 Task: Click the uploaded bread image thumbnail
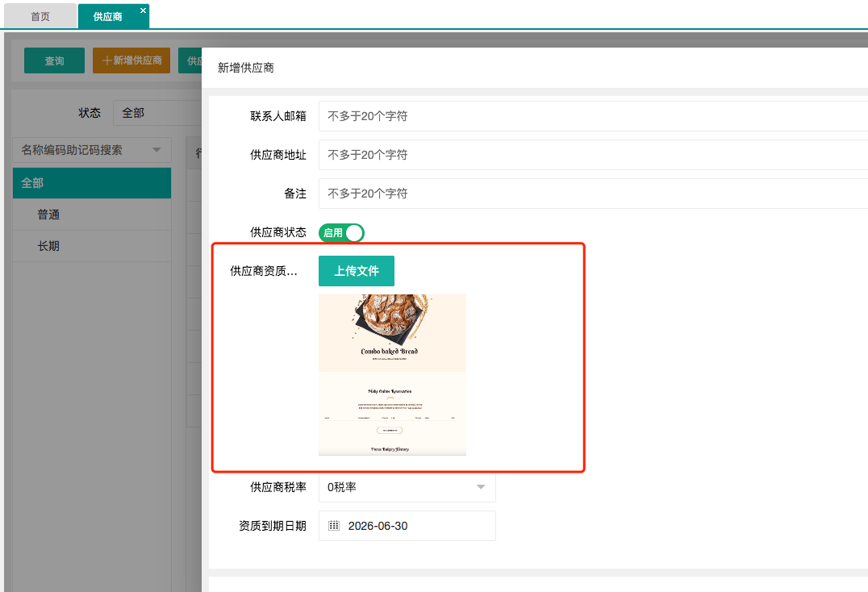tap(392, 374)
